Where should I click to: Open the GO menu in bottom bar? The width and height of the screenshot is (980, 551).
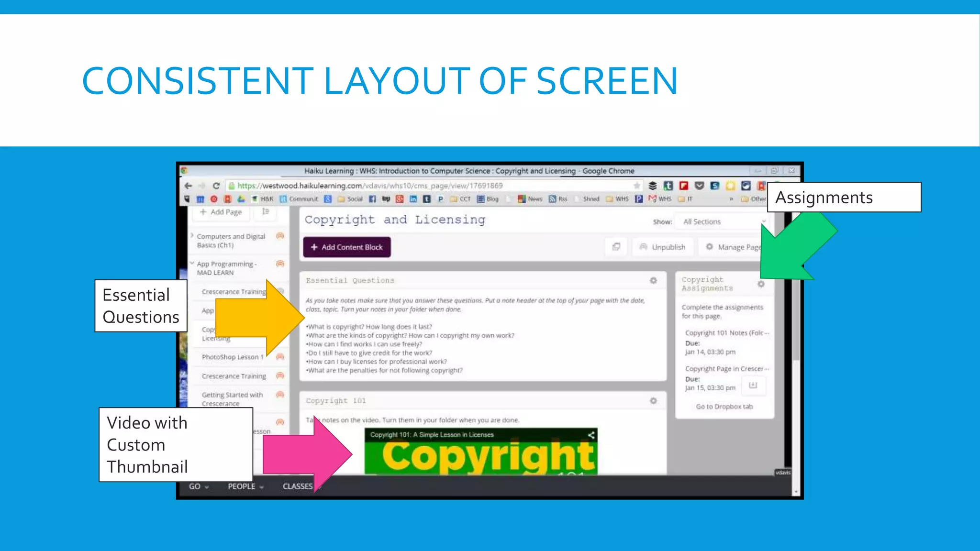coord(199,486)
